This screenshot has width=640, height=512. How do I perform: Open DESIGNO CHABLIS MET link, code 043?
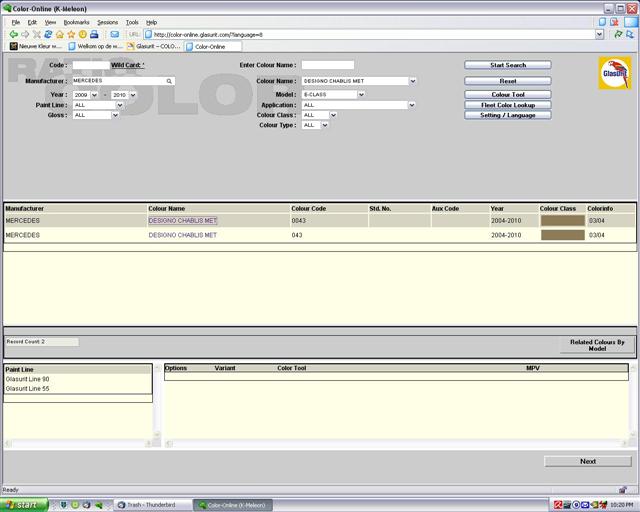pos(182,235)
